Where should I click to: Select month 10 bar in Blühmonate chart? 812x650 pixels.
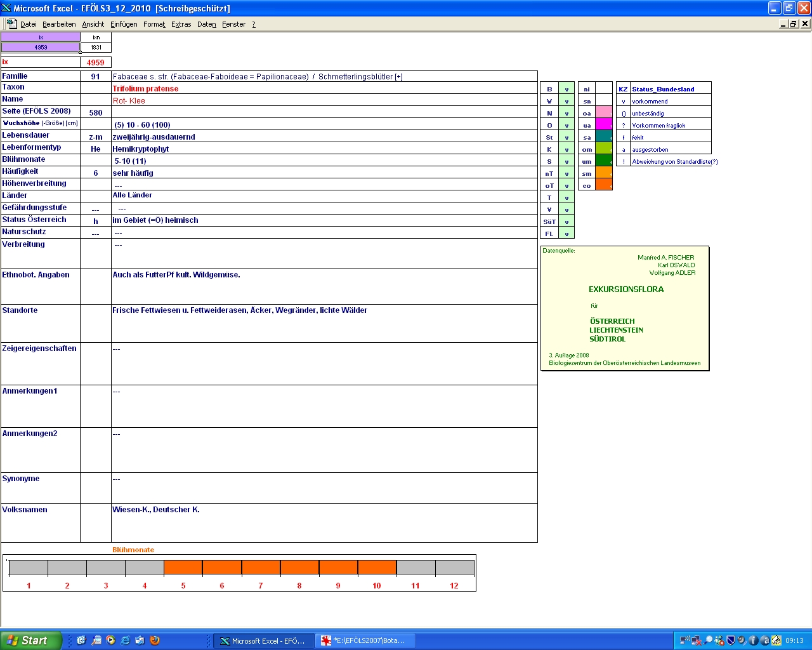click(377, 567)
